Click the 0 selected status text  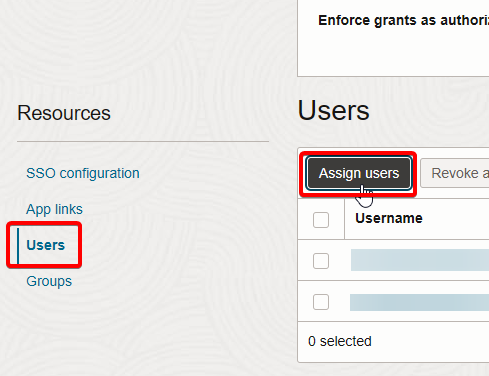point(340,341)
